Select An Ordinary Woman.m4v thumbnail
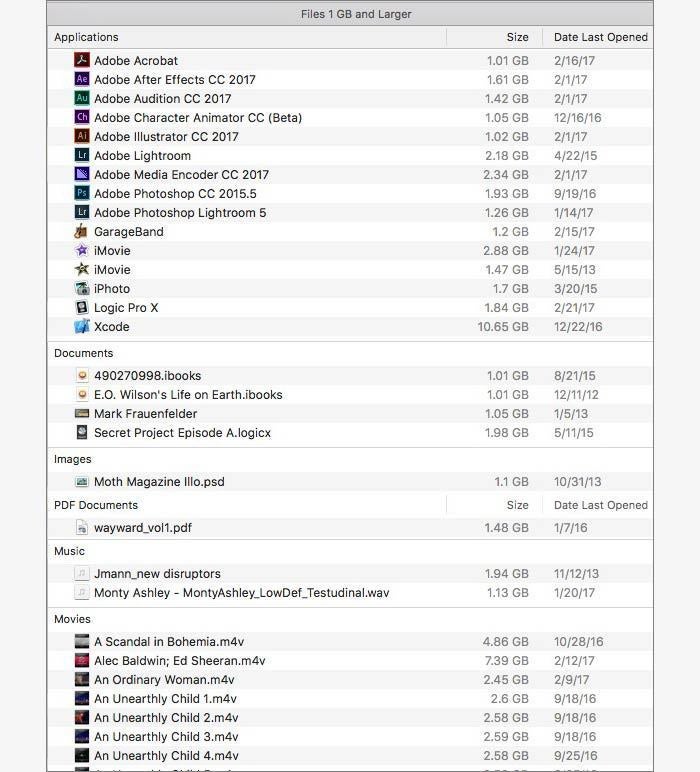Image resolution: width=700 pixels, height=772 pixels. [82, 679]
